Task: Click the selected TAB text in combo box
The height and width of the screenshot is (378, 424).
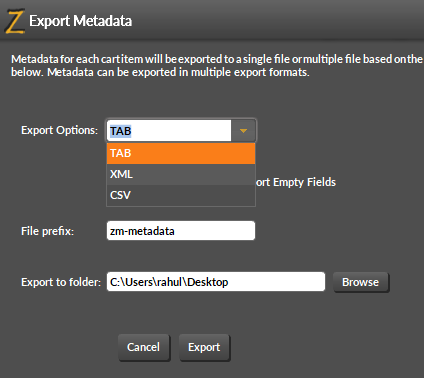Action: pyautogui.click(x=121, y=131)
